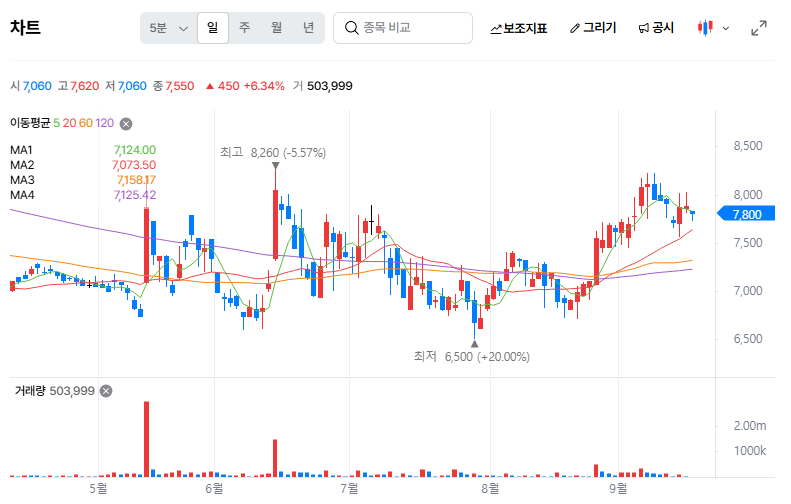
Task: Click the 7월 date axis label
Action: 349,488
